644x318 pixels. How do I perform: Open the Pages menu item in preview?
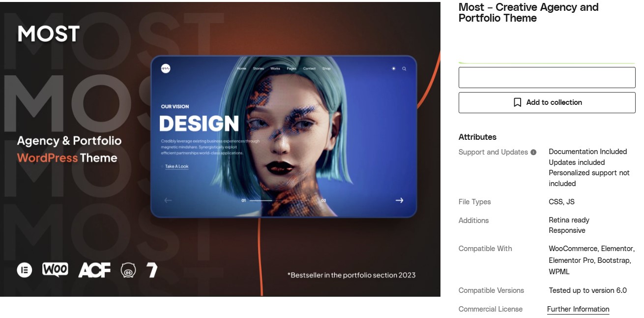292,69
